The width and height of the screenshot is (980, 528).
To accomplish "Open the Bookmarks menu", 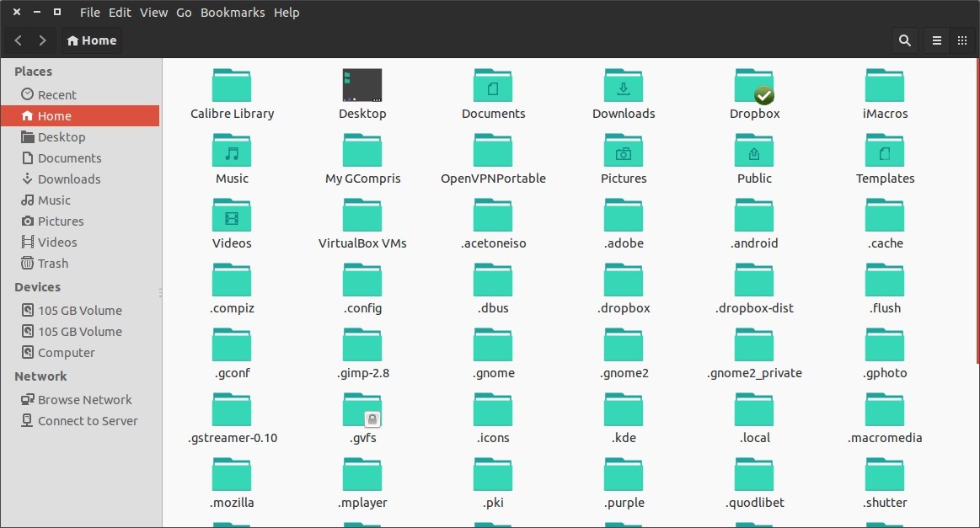I will click(x=233, y=12).
